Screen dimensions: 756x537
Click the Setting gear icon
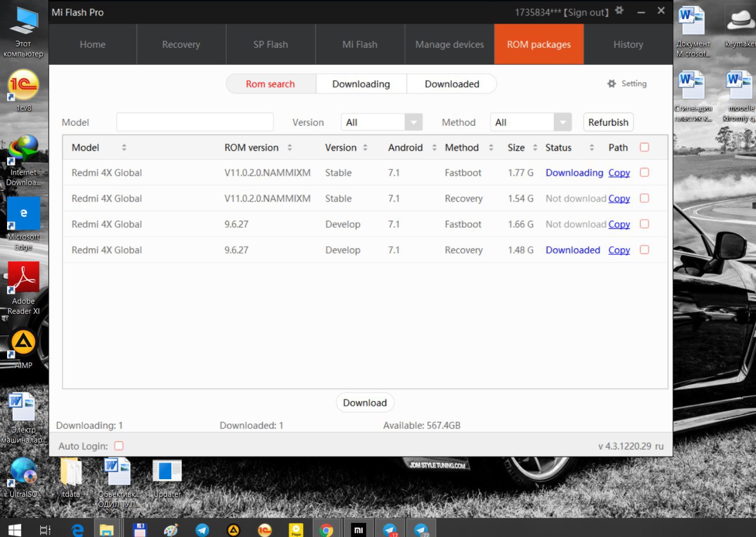coord(611,84)
